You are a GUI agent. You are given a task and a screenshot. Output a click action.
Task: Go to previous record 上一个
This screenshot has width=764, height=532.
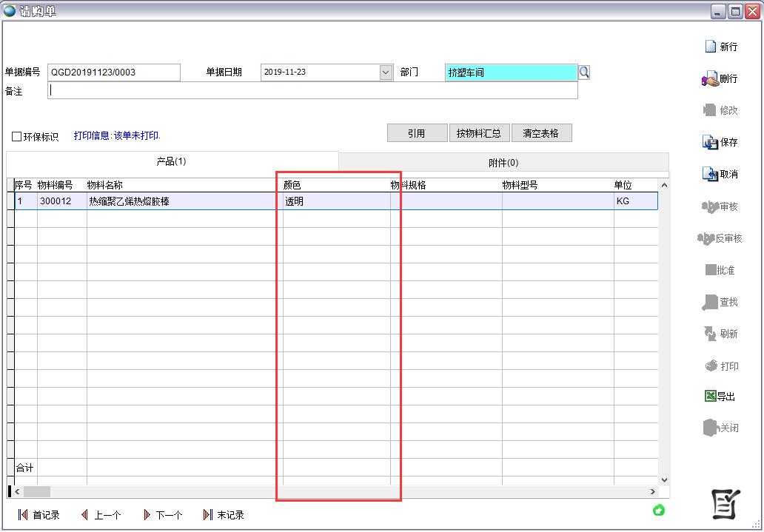85,515
